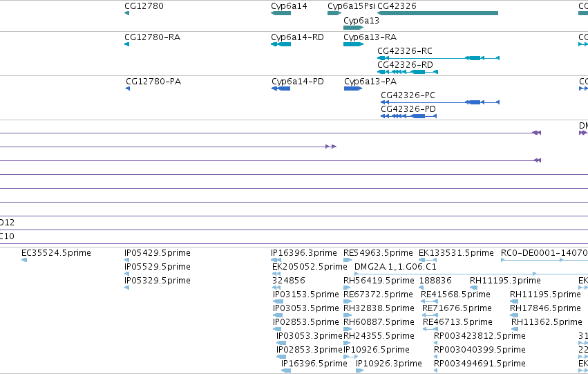Click the CG42326-RD transcript label
Image resolution: width=588 pixels, height=374 pixels.
[x=405, y=65]
